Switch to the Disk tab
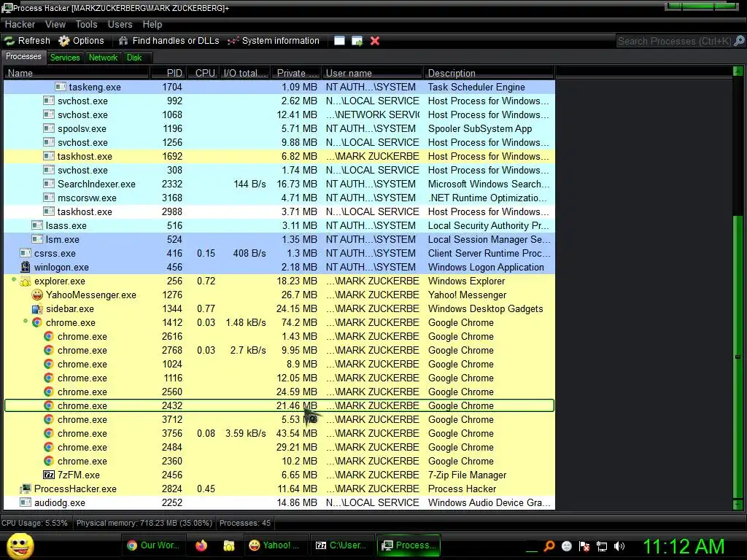This screenshot has width=747, height=560. point(134,58)
